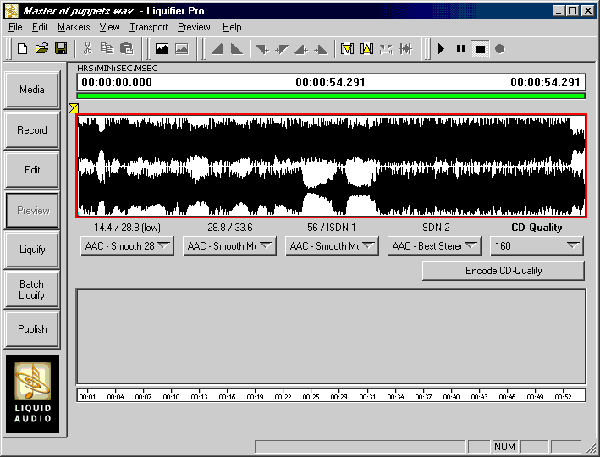
Task: Click the Save floppy disk icon
Action: (60, 48)
